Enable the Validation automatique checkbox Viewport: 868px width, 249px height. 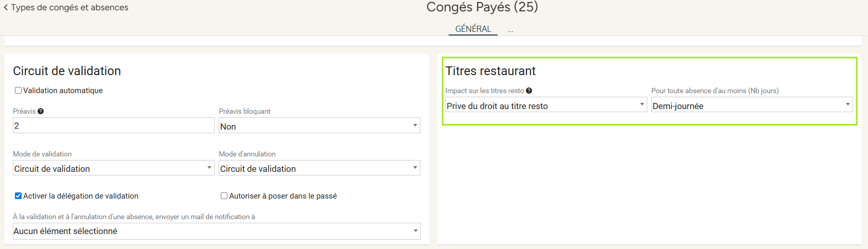tap(18, 90)
